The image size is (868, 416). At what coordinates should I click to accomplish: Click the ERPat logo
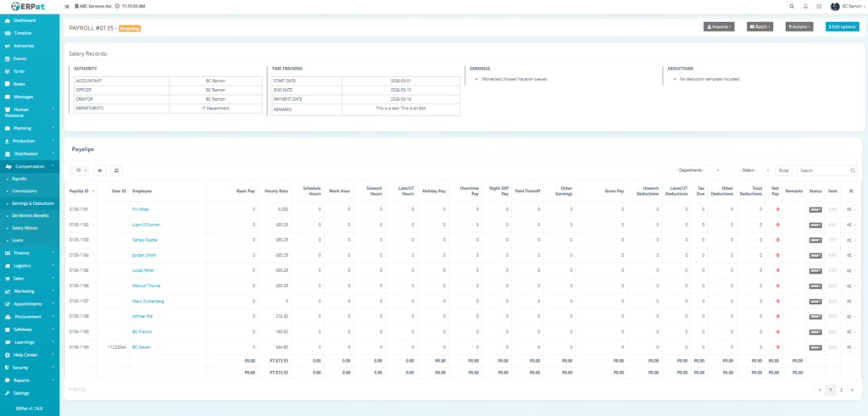click(x=28, y=7)
